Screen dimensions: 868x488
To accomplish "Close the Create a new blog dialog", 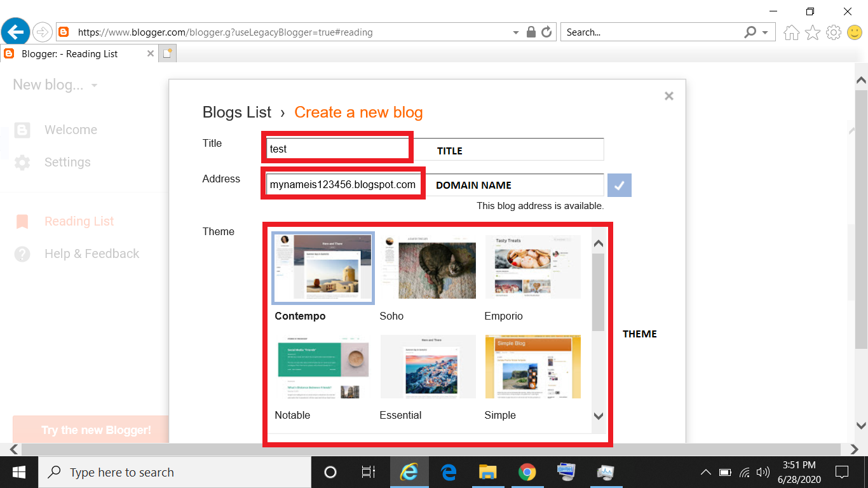I will (x=668, y=96).
